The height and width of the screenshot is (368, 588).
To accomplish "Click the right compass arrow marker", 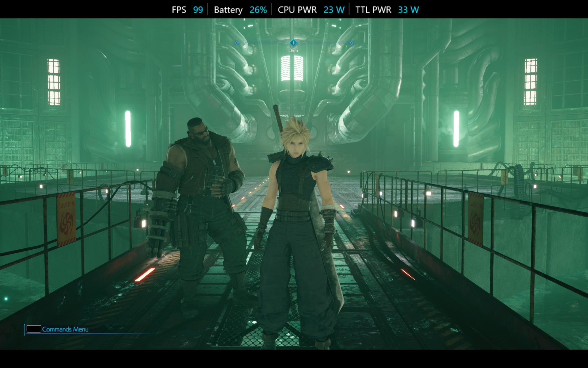I will point(351,43).
